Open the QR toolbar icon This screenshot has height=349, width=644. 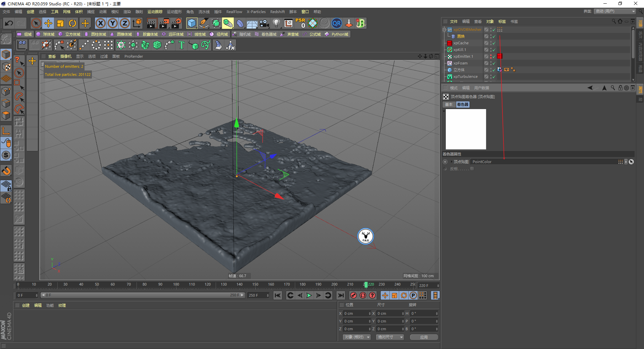(x=336, y=23)
